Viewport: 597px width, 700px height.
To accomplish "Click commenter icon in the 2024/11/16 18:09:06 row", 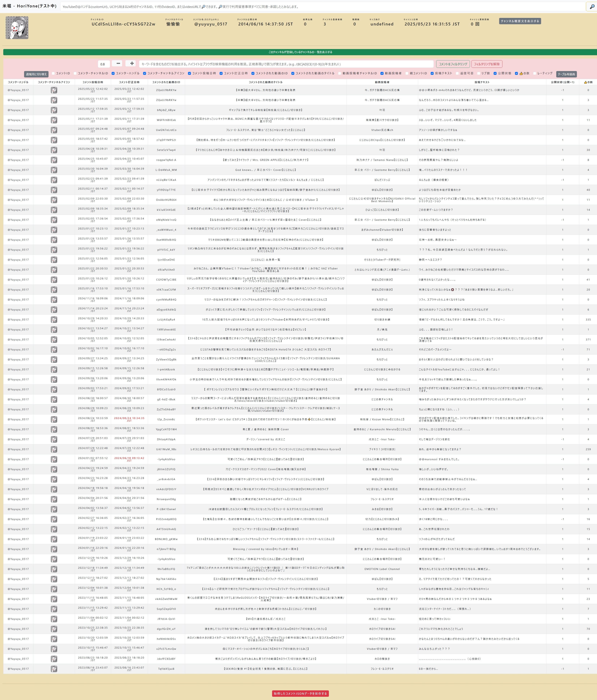I will pos(54,300).
